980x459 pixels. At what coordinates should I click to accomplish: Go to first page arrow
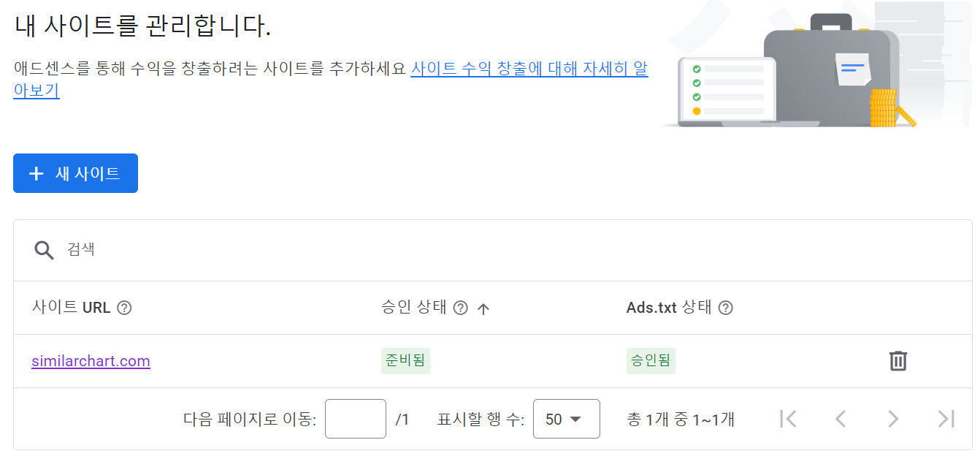coord(788,419)
